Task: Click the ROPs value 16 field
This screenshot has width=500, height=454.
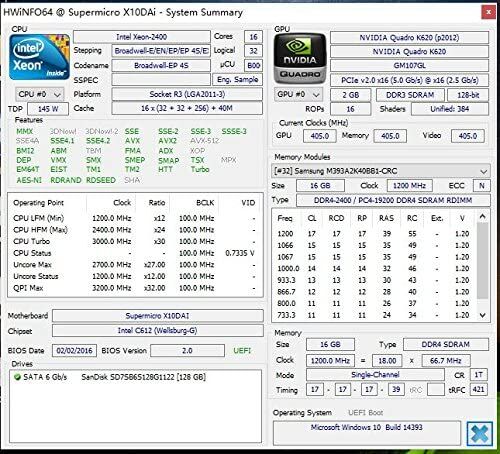Action: coord(350,109)
